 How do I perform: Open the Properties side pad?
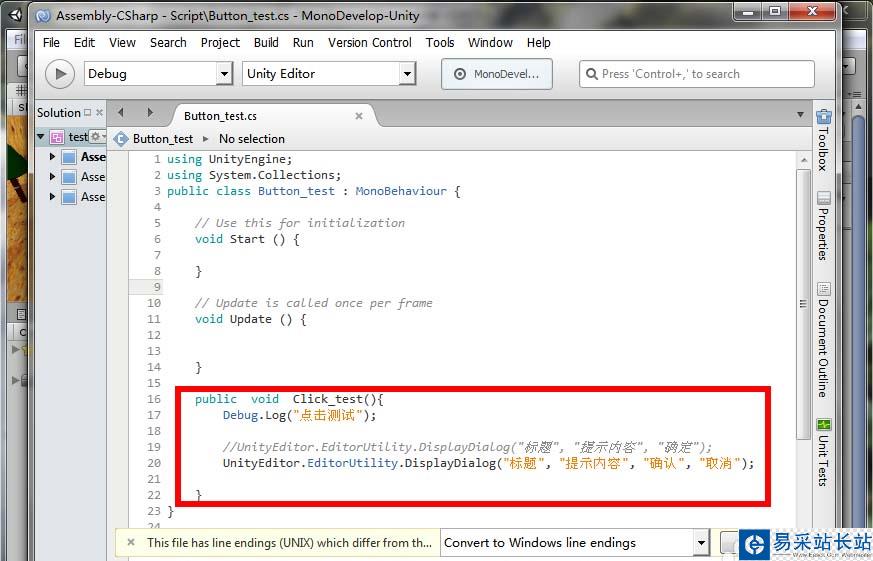[823, 225]
